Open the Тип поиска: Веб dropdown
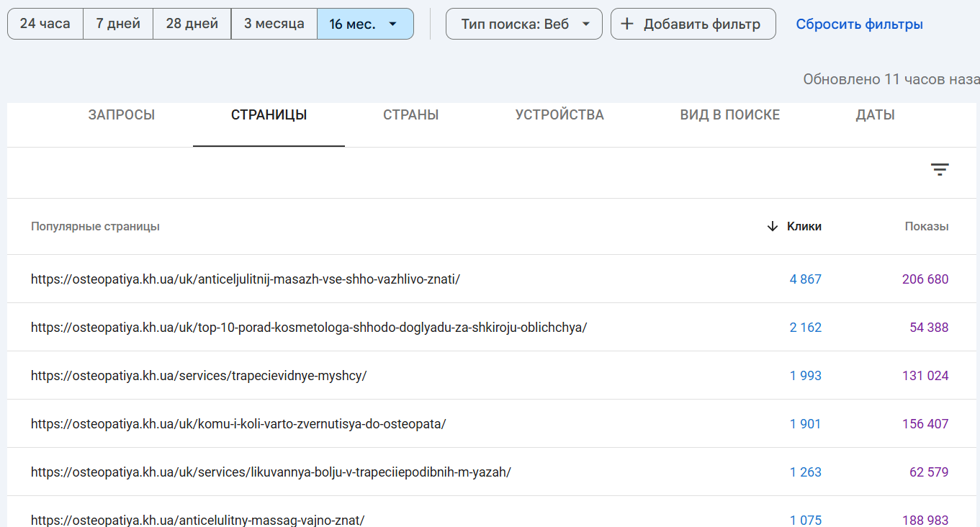Image resolution: width=980 pixels, height=527 pixels. click(524, 24)
